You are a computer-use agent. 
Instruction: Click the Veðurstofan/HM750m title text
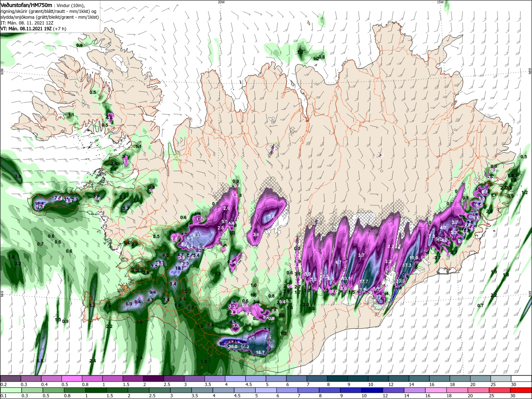click(x=27, y=5)
